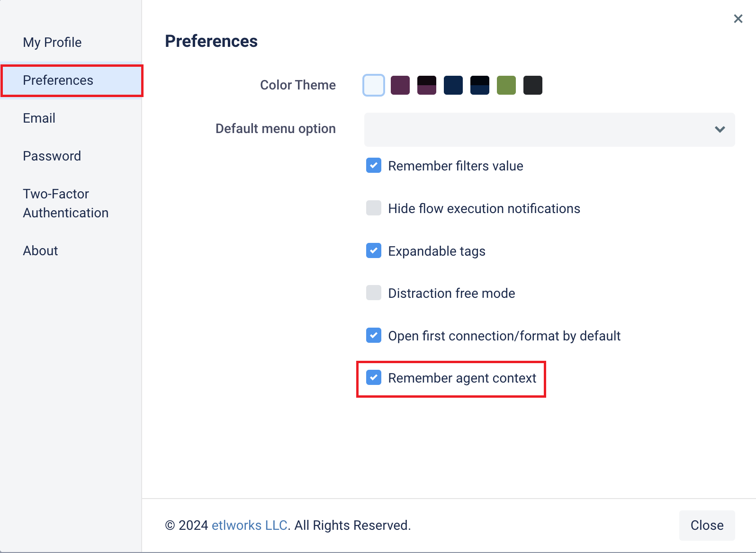Enable Hide flow execution notifications

(x=374, y=208)
